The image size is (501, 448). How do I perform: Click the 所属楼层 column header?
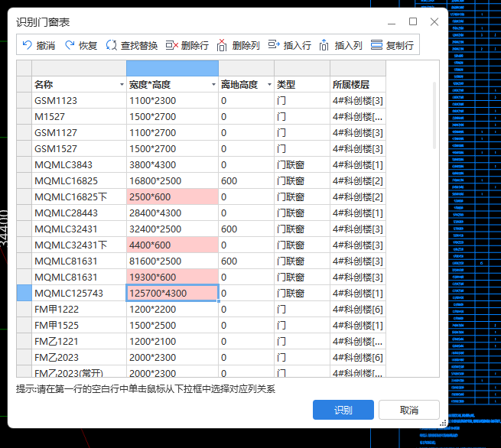tap(358, 85)
